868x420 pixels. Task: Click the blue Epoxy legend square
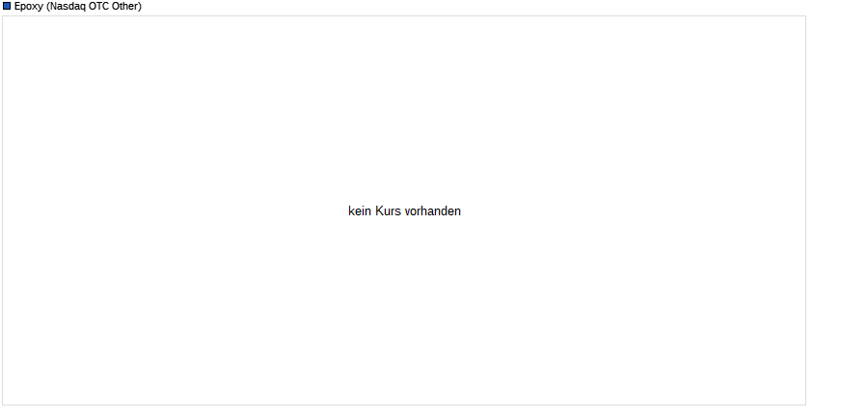(7, 6)
